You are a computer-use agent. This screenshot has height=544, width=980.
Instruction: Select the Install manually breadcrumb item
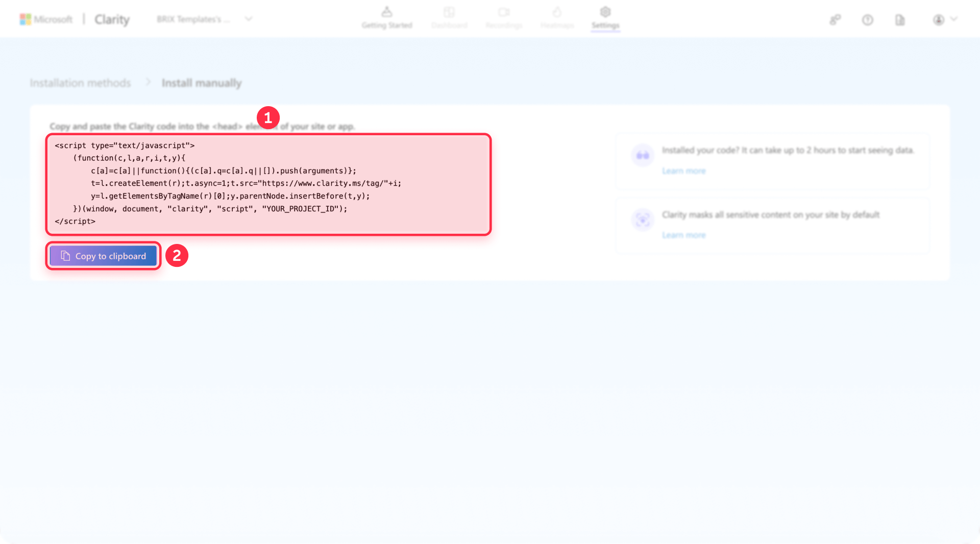(x=202, y=82)
